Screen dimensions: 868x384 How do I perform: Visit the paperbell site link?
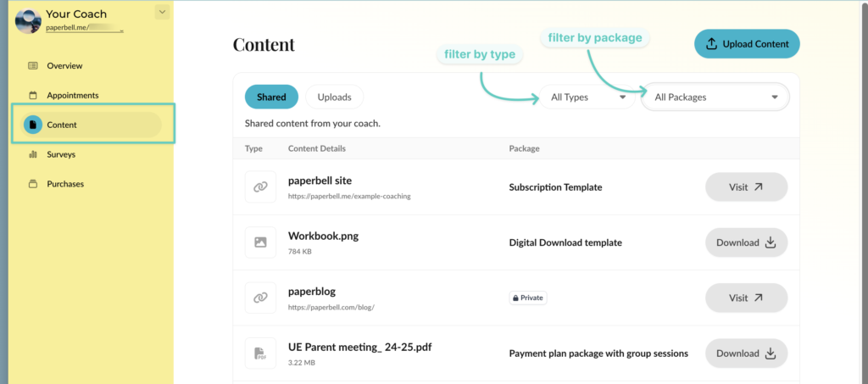coord(746,187)
